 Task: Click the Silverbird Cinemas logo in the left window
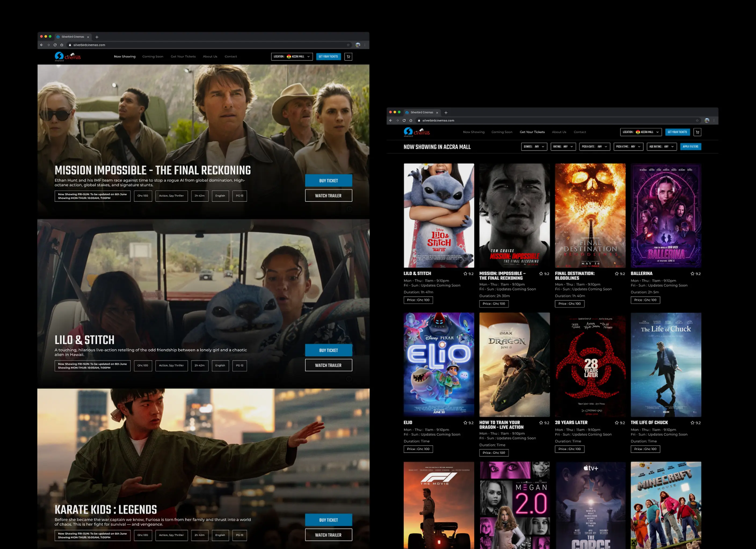(x=68, y=57)
